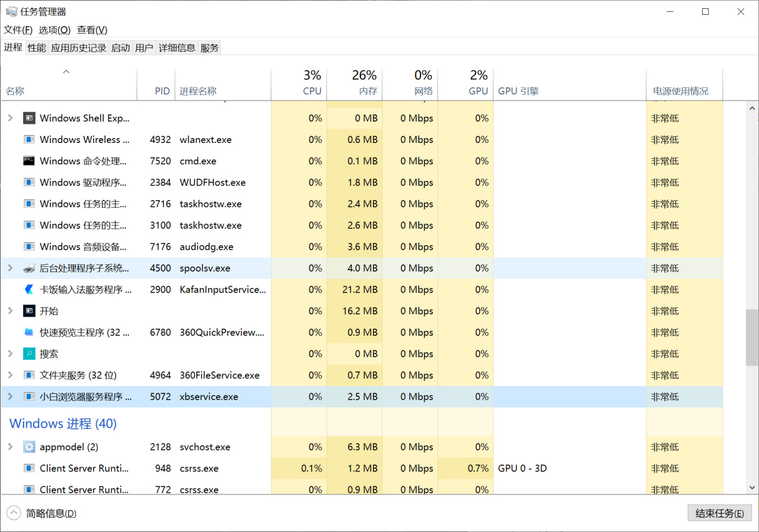Expand the 开始 process row

click(x=10, y=311)
